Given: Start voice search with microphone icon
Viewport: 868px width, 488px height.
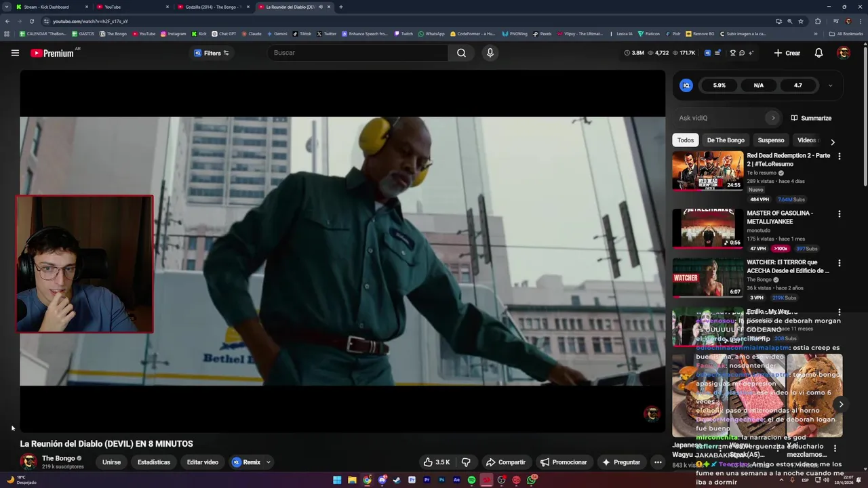Looking at the screenshot, I should (x=490, y=53).
